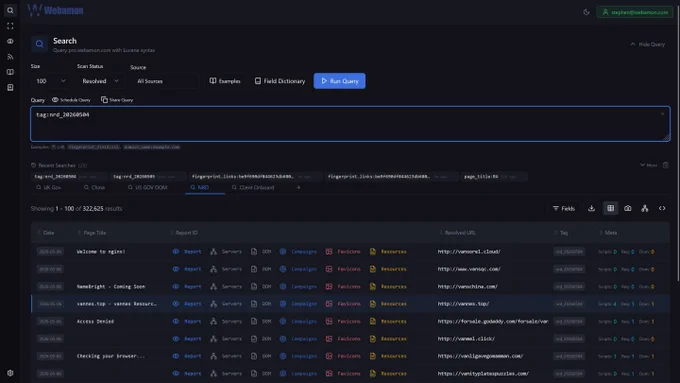Click the scan frame icon in the sidebar
This screenshot has width=680, height=383.
tap(10, 26)
